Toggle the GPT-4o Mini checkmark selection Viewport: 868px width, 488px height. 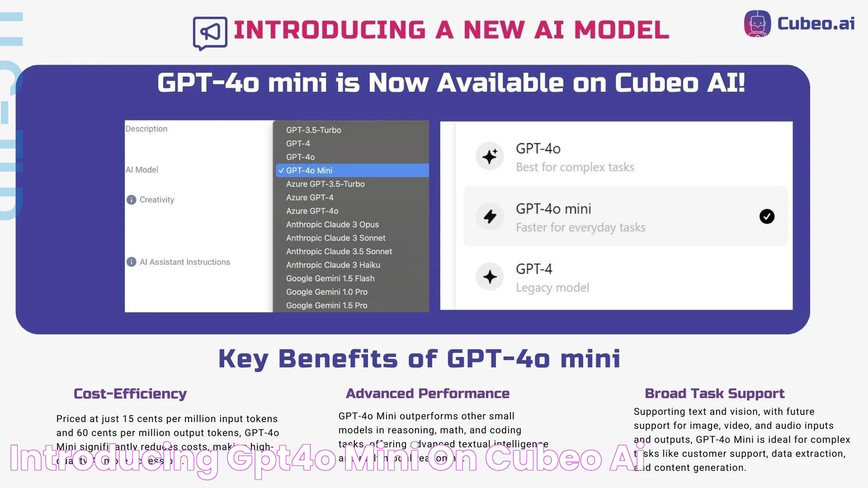click(x=767, y=216)
